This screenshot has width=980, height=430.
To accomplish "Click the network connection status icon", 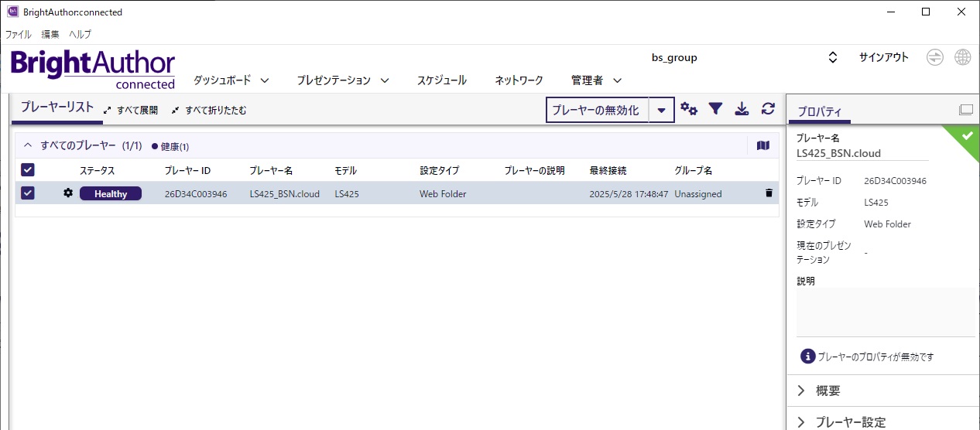I will (x=935, y=57).
